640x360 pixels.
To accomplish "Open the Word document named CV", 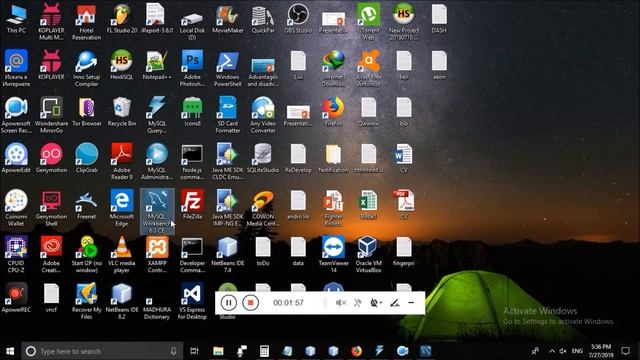I will point(404,158).
